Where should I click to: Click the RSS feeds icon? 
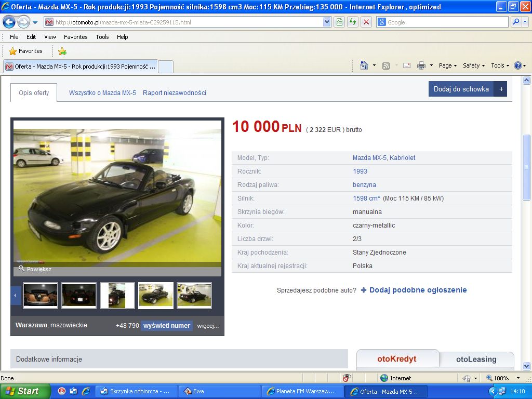386,66
